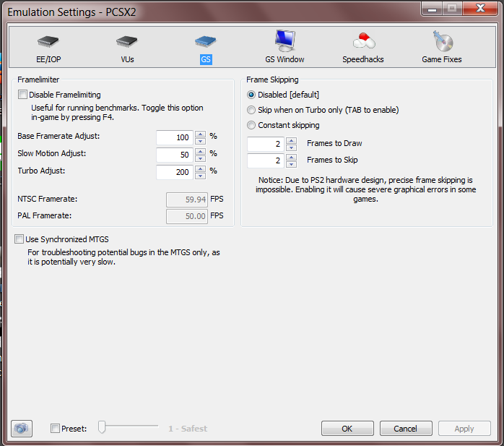Click the Cancel button
The image size is (504, 446).
(406, 429)
